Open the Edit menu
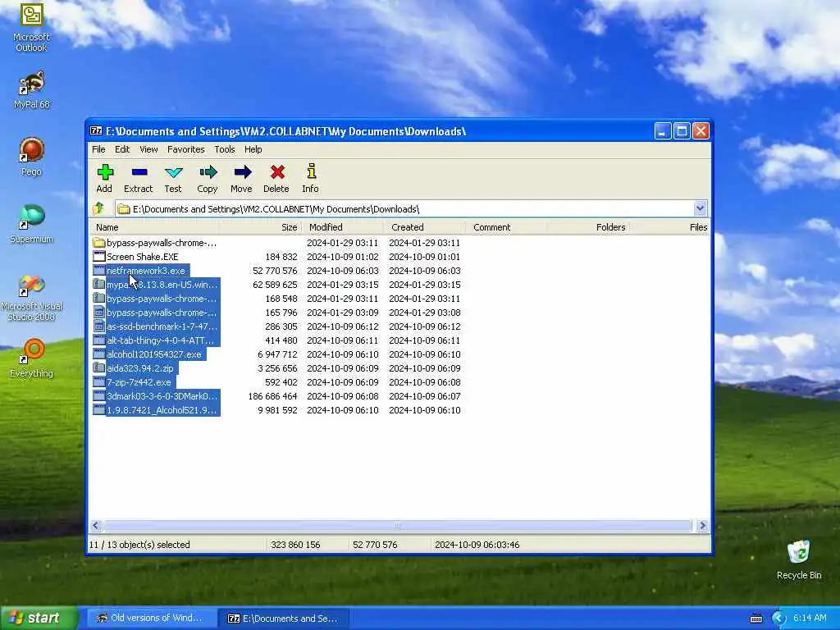 tap(122, 149)
